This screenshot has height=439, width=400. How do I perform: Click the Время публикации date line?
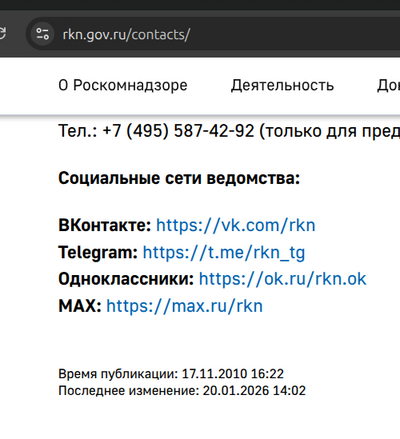point(171,374)
